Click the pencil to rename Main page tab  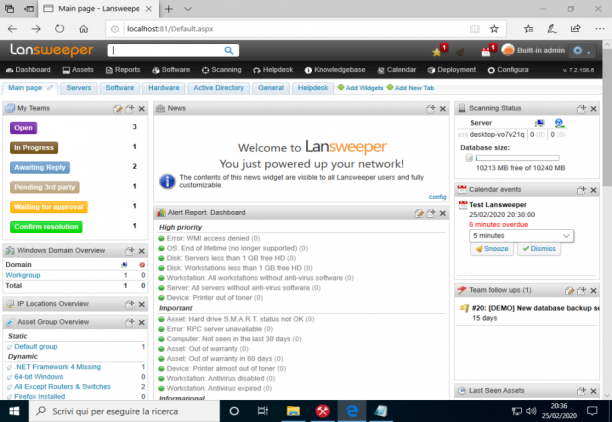click(x=50, y=88)
